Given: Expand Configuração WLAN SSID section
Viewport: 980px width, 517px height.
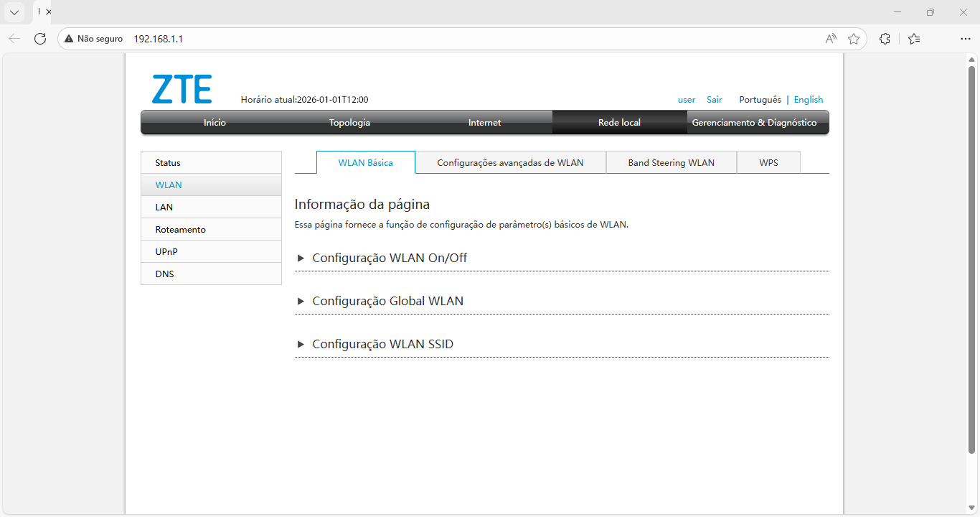Looking at the screenshot, I should point(382,344).
